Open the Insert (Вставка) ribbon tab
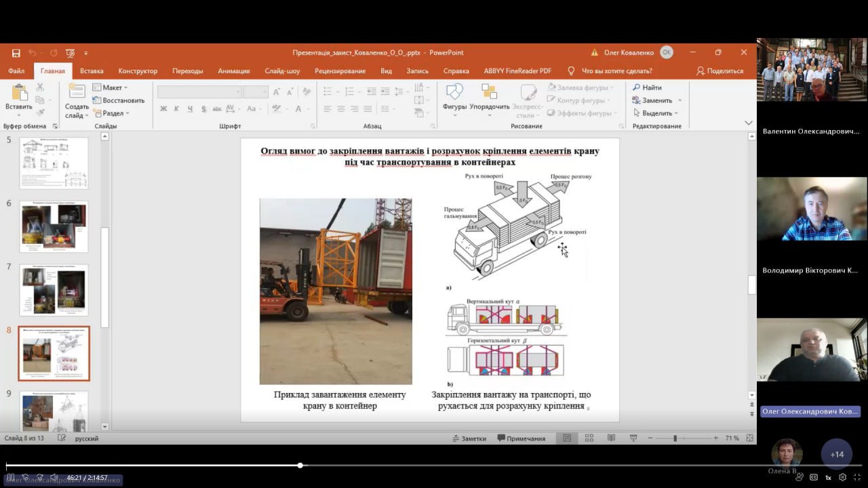Image resolution: width=868 pixels, height=488 pixels. click(x=92, y=71)
